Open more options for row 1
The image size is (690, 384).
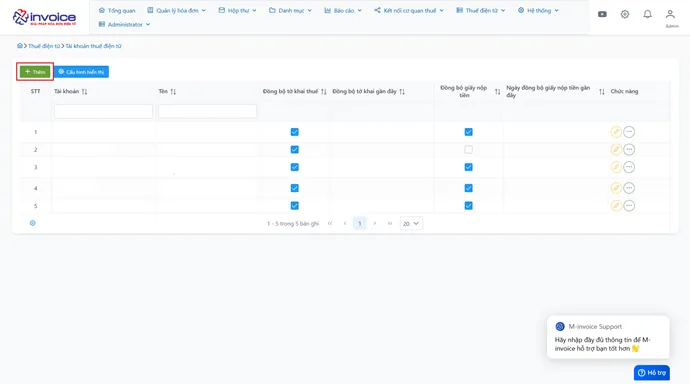(x=629, y=132)
